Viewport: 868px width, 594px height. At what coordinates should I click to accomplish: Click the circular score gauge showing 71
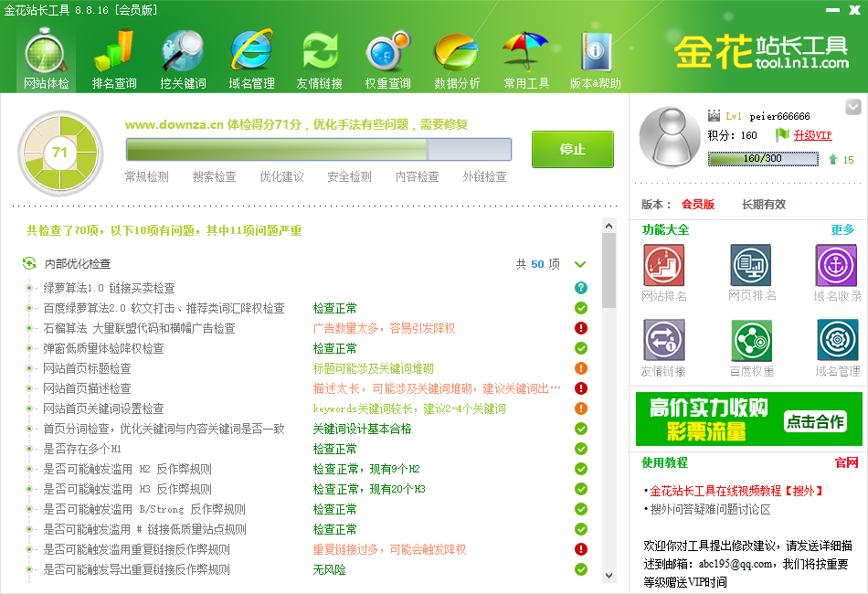[x=59, y=153]
